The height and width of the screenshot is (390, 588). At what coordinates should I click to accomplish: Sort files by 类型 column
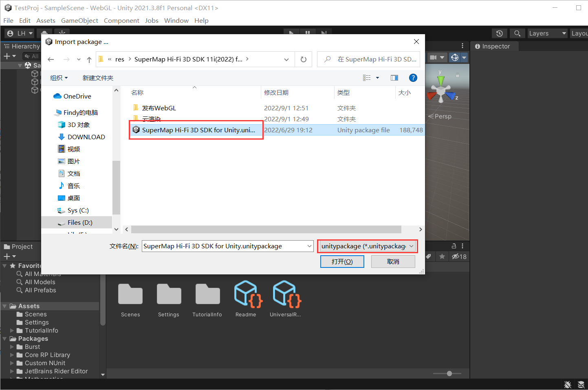pyautogui.click(x=344, y=92)
